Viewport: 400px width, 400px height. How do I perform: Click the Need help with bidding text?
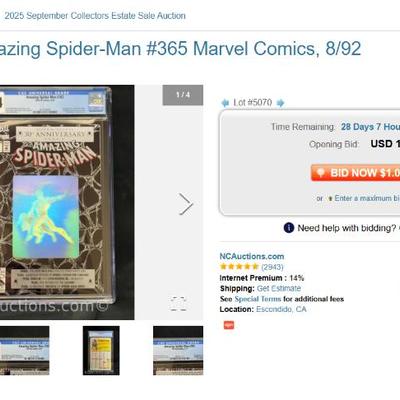[x=347, y=228]
